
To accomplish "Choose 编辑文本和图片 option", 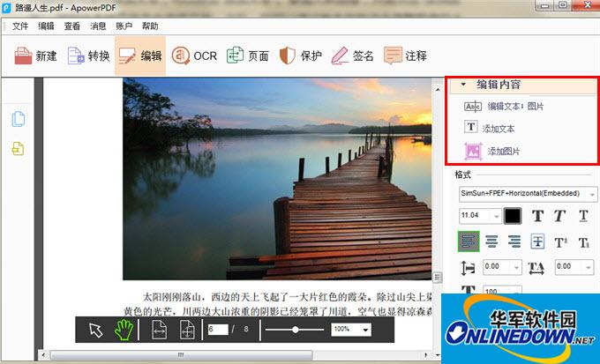I will point(504,107).
